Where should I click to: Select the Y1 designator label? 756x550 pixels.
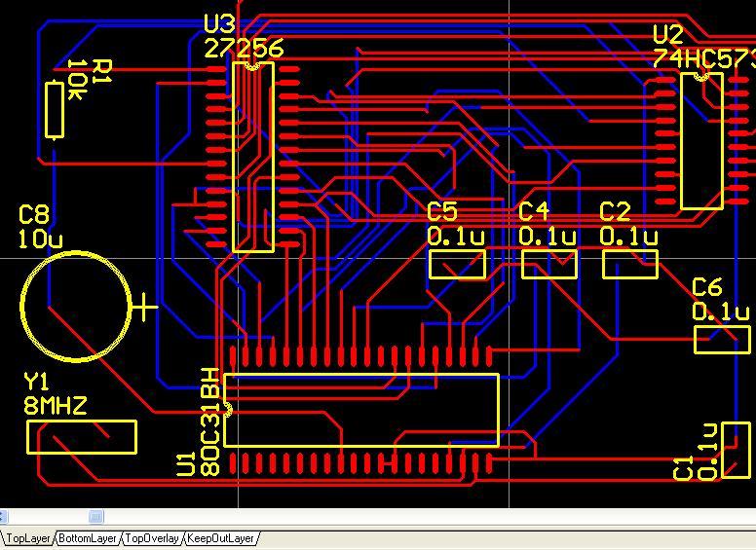(x=37, y=382)
